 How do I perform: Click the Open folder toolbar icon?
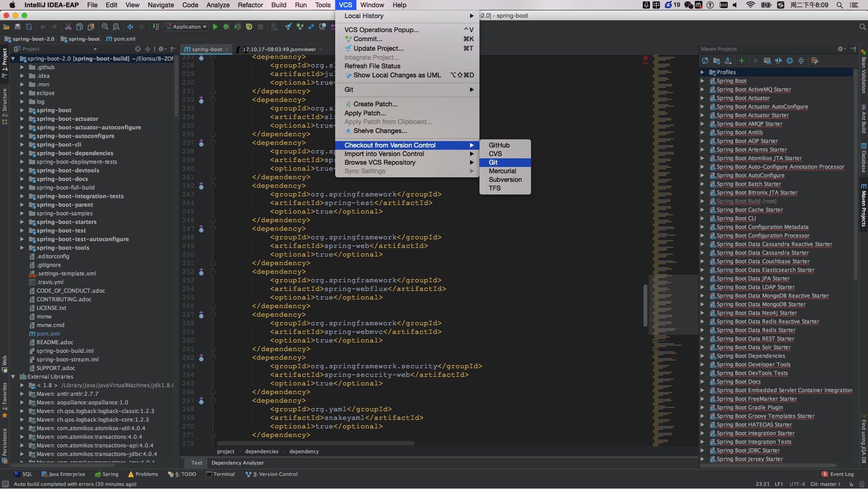pos(6,27)
